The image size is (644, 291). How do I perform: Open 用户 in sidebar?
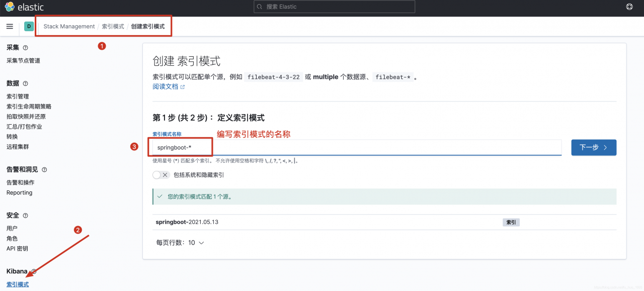click(12, 228)
